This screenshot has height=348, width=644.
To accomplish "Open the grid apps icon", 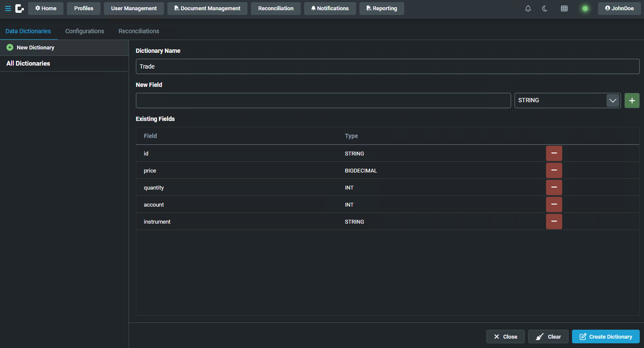I will pyautogui.click(x=564, y=9).
